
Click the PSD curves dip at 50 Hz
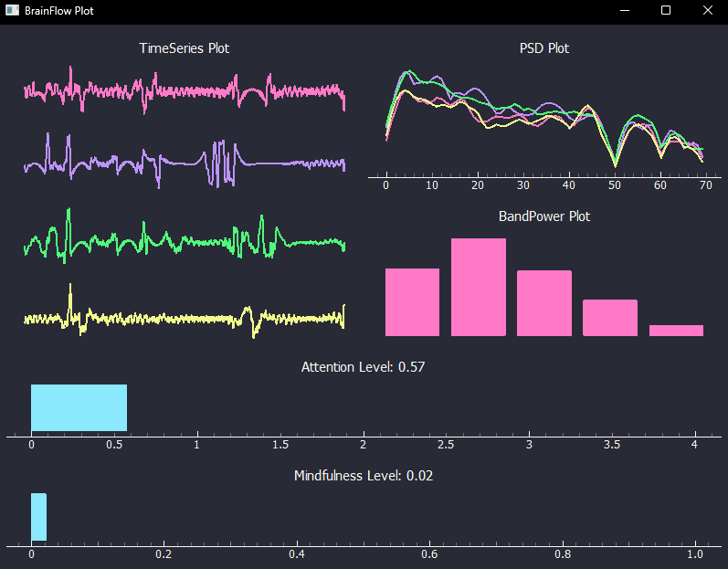(x=615, y=163)
